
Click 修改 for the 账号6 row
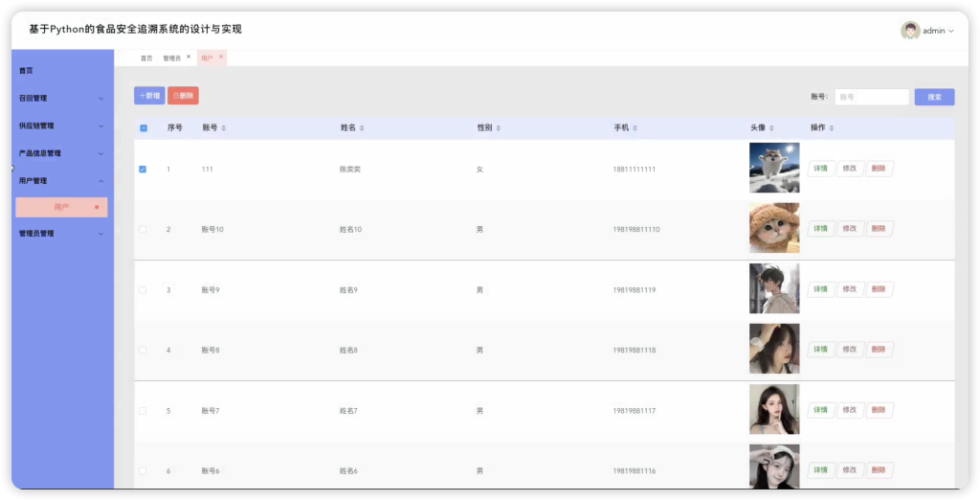click(850, 470)
